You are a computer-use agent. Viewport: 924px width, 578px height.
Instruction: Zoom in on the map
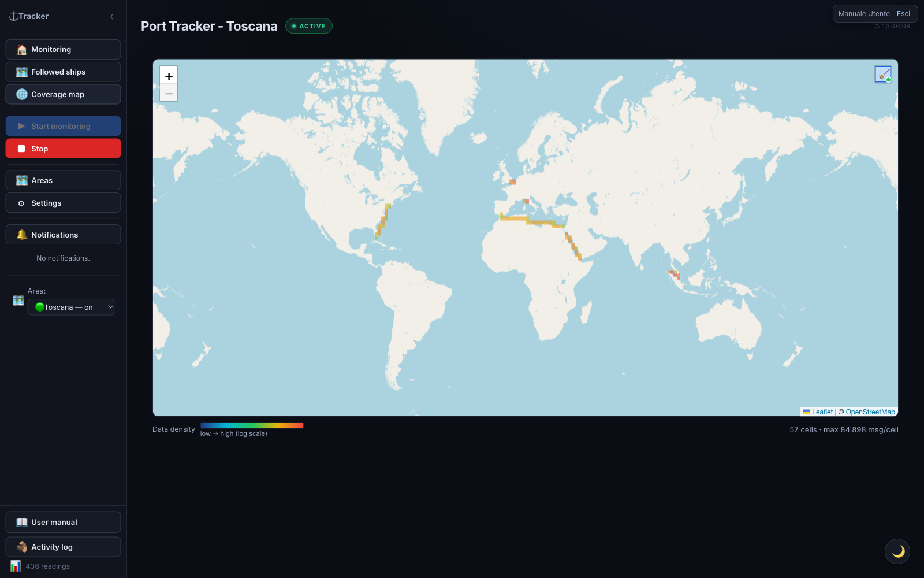[169, 76]
